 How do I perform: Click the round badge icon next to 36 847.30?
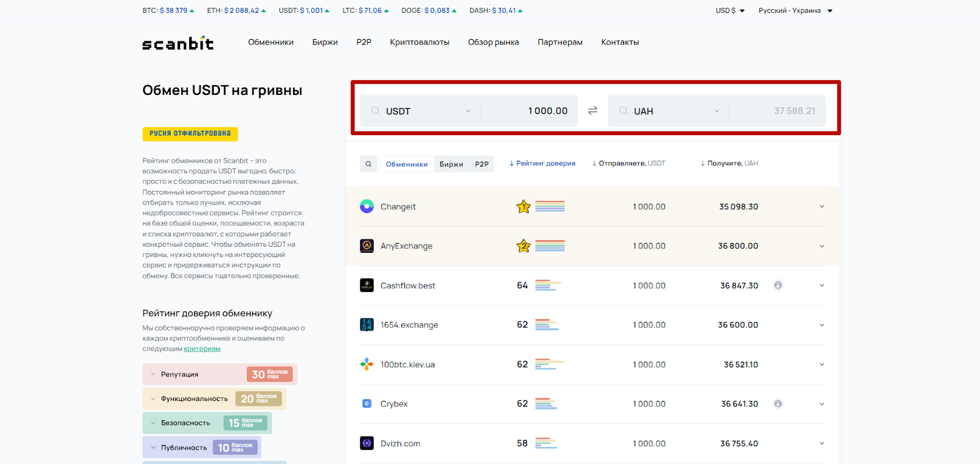pos(778,285)
